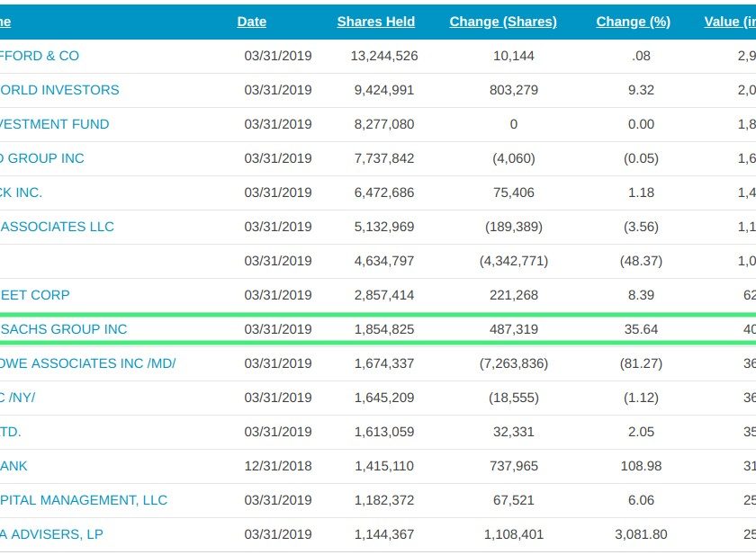The height and width of the screenshot is (555, 756).
Task: Open OWE ASSOCIATES INC /MD/ link
Action: click(88, 363)
